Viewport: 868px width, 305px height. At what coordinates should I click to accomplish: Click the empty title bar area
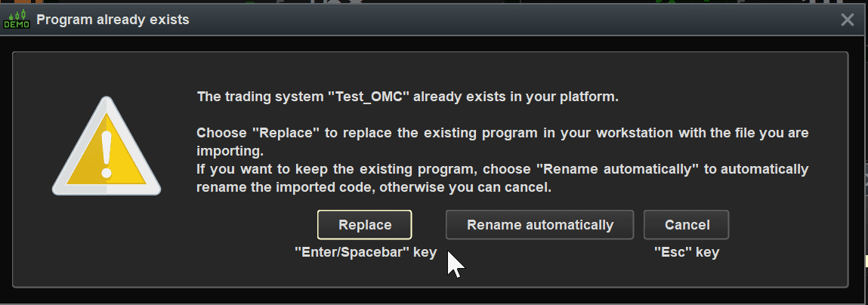point(491,20)
